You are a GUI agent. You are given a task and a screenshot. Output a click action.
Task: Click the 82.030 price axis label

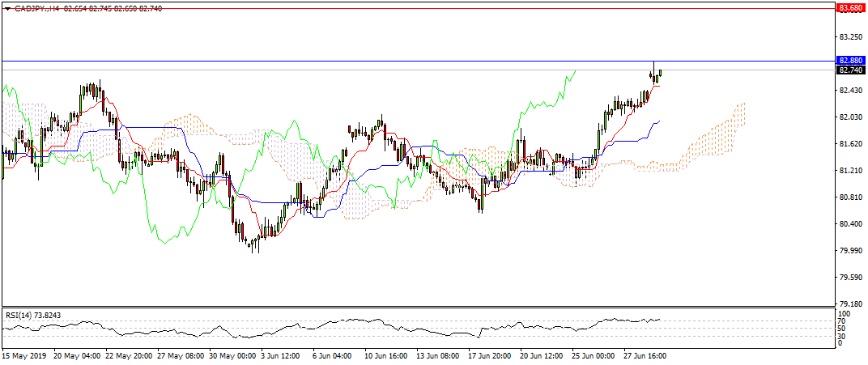[849, 117]
